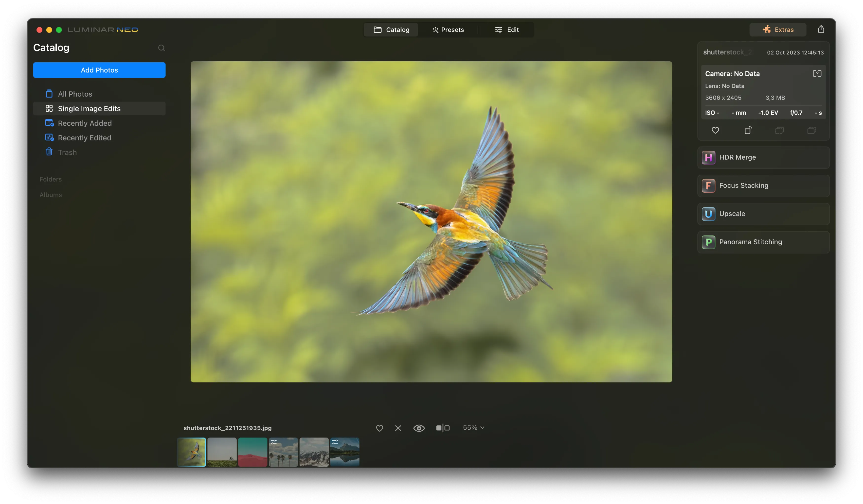Expand the Albums section
The width and height of the screenshot is (863, 504).
(51, 195)
